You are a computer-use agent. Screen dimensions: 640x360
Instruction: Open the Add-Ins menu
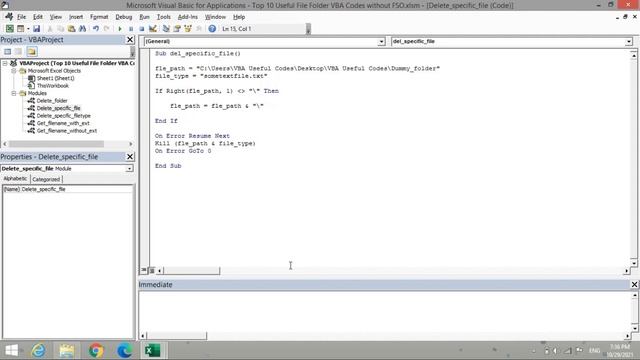[x=187, y=17]
